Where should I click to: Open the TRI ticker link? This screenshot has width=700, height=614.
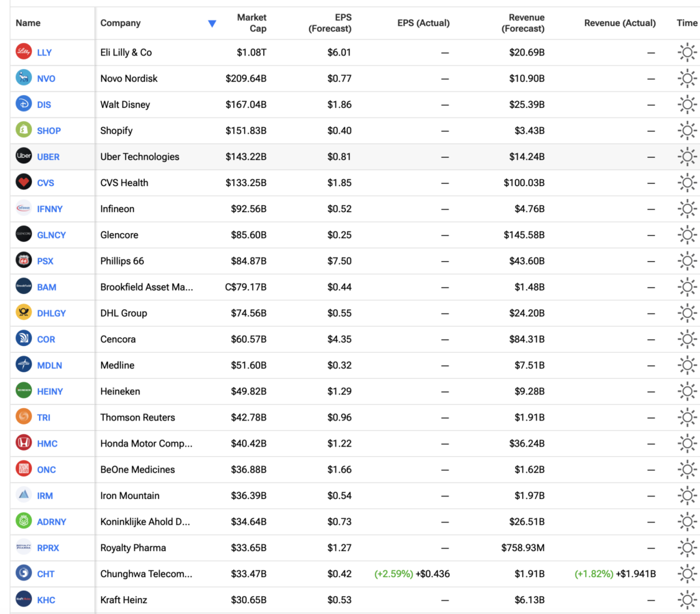click(44, 418)
